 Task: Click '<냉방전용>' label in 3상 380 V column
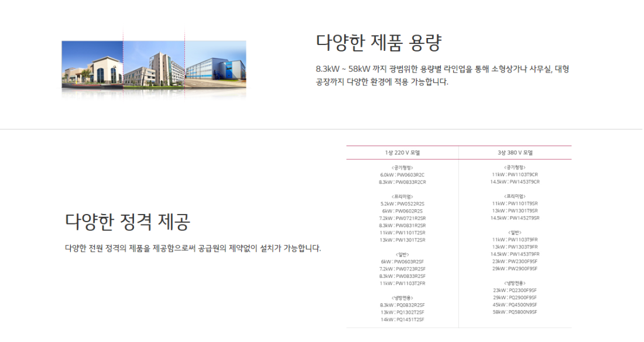(x=515, y=284)
